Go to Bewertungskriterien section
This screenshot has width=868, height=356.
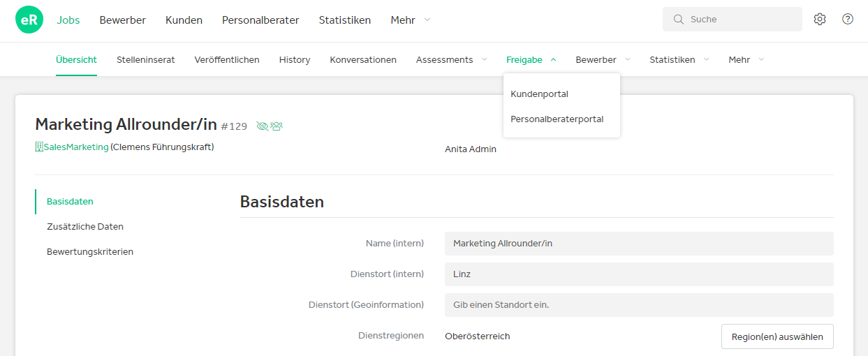[90, 252]
